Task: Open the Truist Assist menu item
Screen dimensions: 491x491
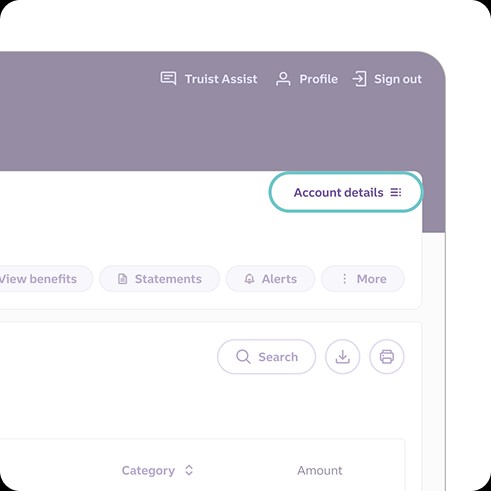Action: coord(209,79)
